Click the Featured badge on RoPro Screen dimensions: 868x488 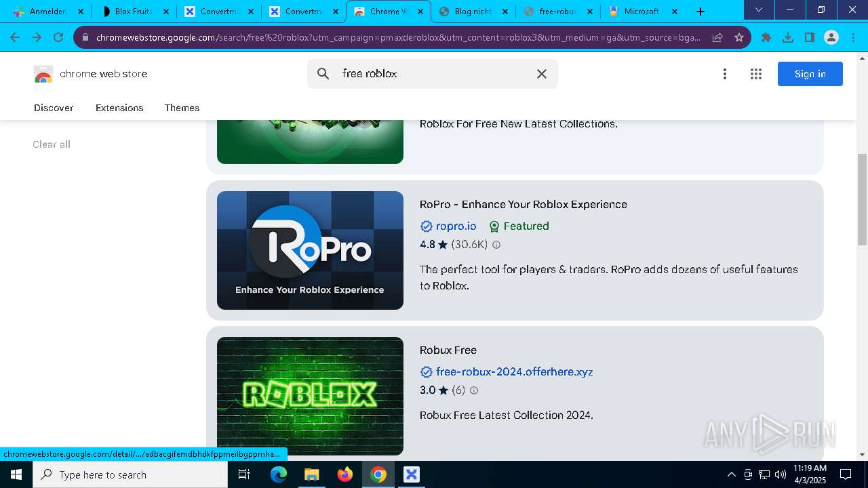[x=519, y=226]
